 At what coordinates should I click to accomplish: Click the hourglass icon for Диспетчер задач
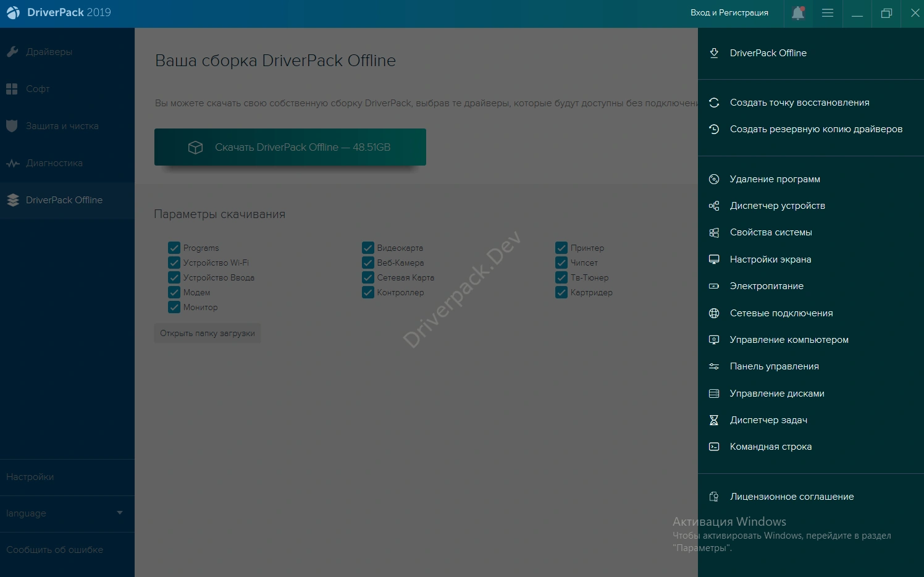tap(714, 420)
